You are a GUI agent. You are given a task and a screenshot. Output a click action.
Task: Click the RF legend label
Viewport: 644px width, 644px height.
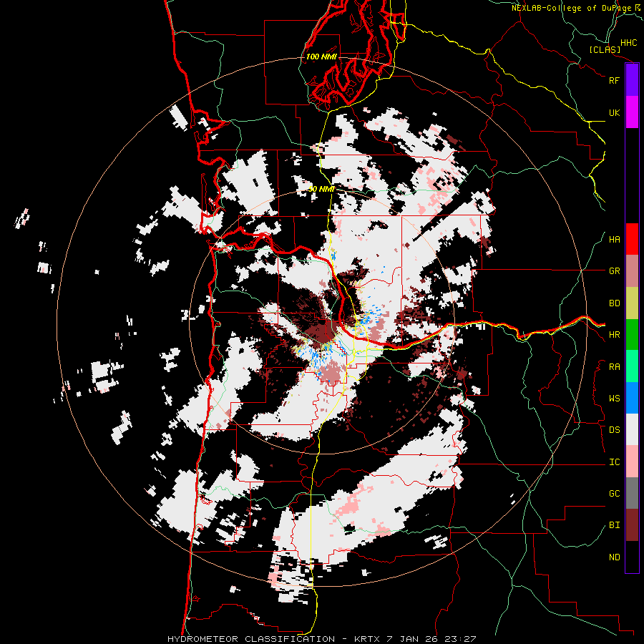614,80
